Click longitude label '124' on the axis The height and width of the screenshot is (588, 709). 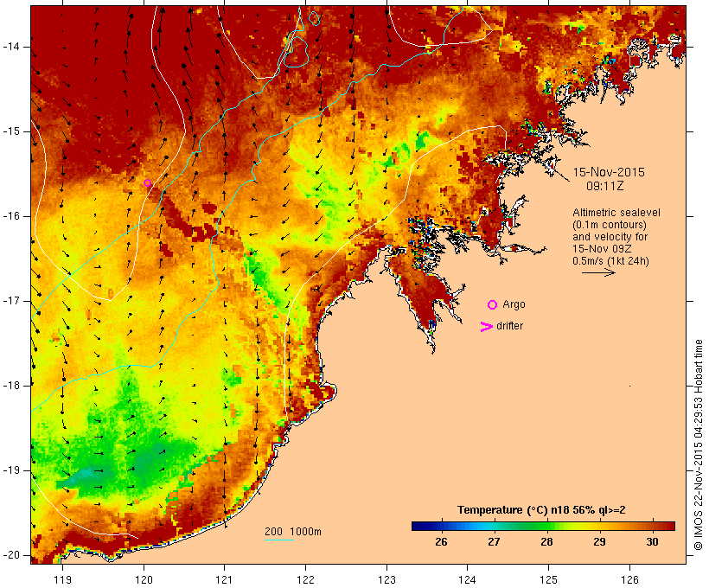tap(468, 580)
